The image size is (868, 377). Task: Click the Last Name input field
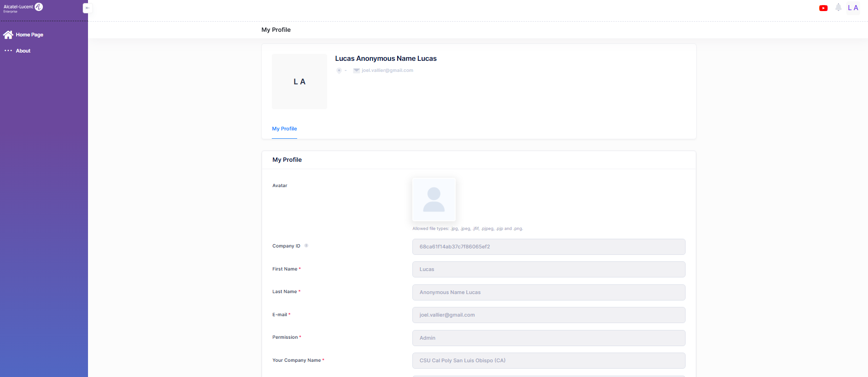click(548, 292)
